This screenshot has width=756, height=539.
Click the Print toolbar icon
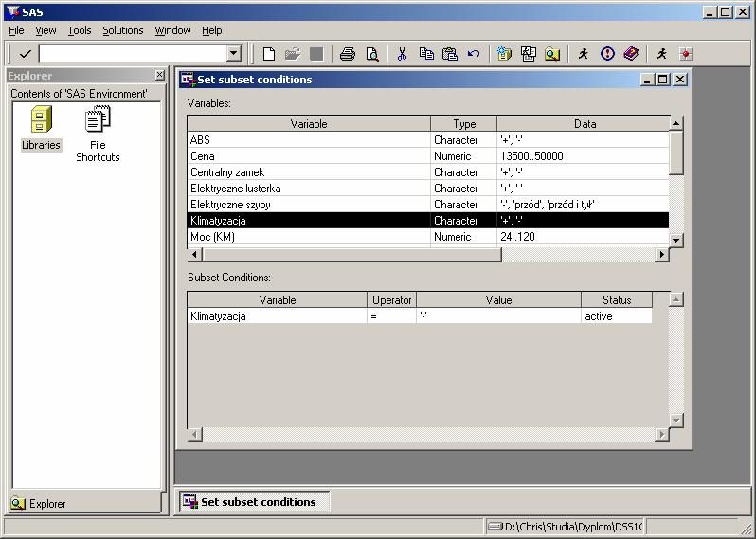tap(348, 54)
